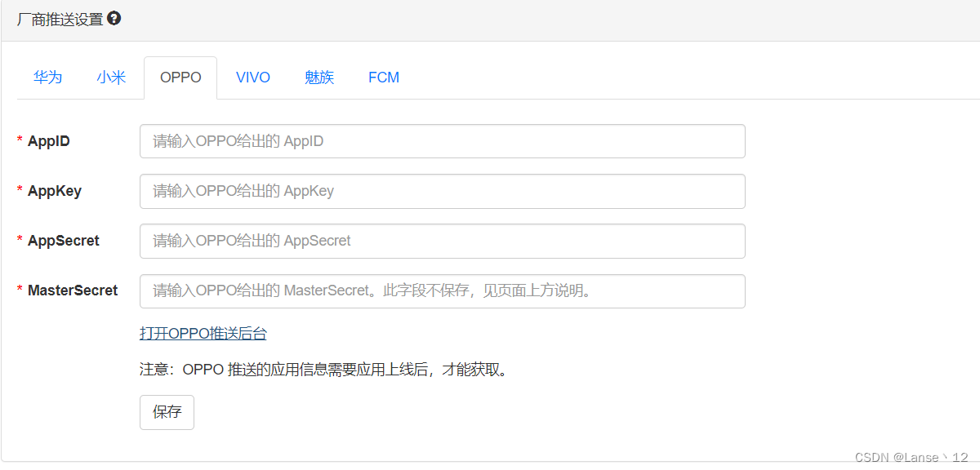Focus the MasterSecret input field

(x=443, y=290)
